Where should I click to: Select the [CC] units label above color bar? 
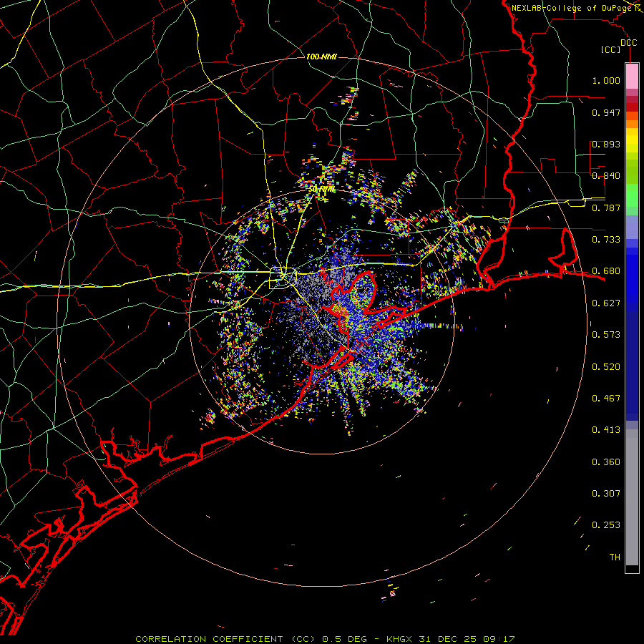611,49
